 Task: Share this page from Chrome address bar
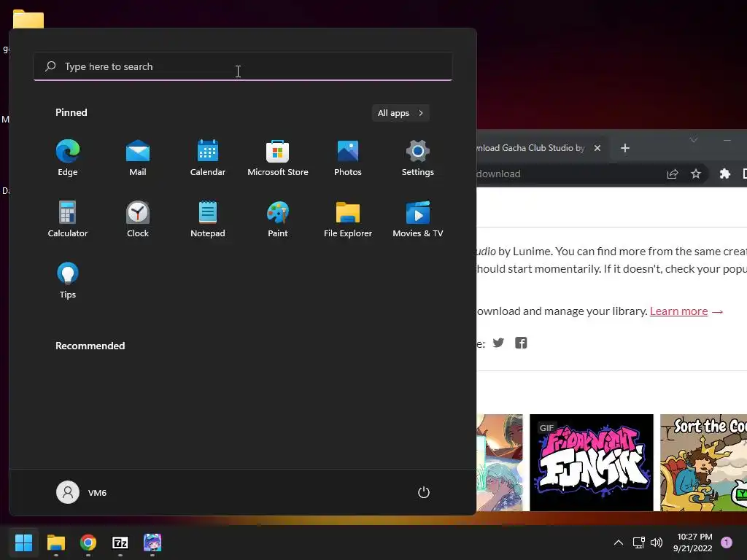(672, 174)
